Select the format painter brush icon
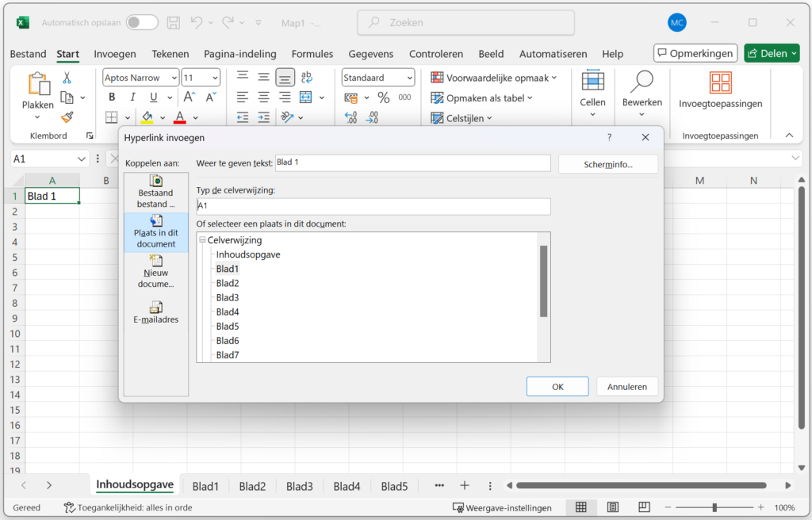Image resolution: width=812 pixels, height=520 pixels. coord(67,117)
